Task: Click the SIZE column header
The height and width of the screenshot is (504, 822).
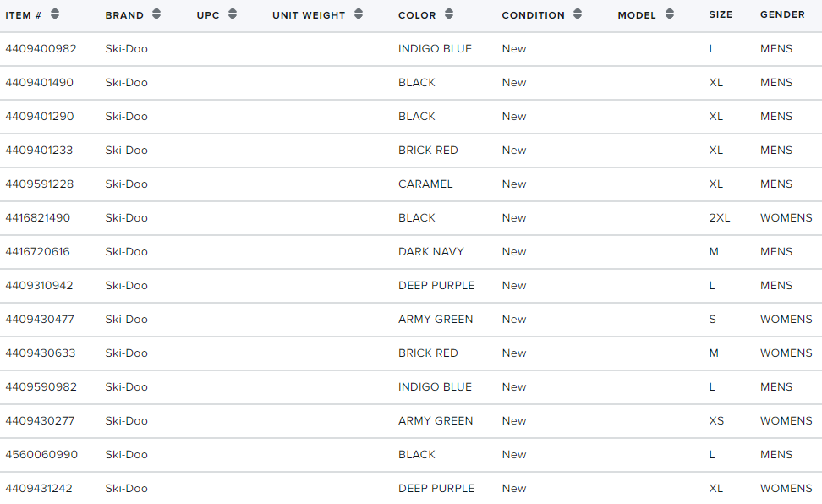Action: [x=721, y=14]
